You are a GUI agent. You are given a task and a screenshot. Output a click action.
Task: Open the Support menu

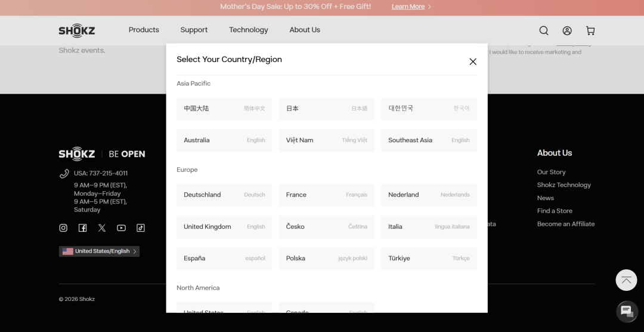click(194, 30)
